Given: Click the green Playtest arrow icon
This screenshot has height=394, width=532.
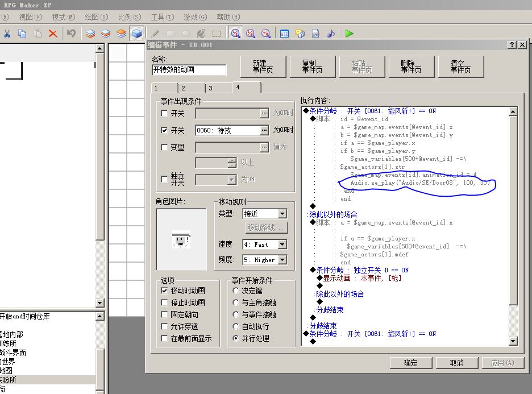Looking at the screenshot, I should coord(350,33).
